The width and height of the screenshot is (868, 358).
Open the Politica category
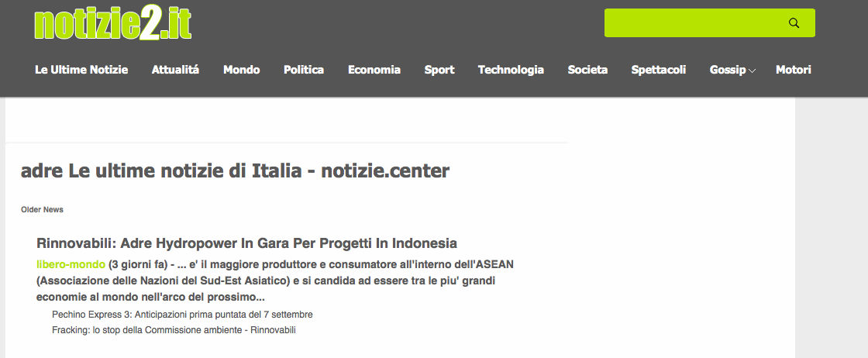[x=304, y=70]
